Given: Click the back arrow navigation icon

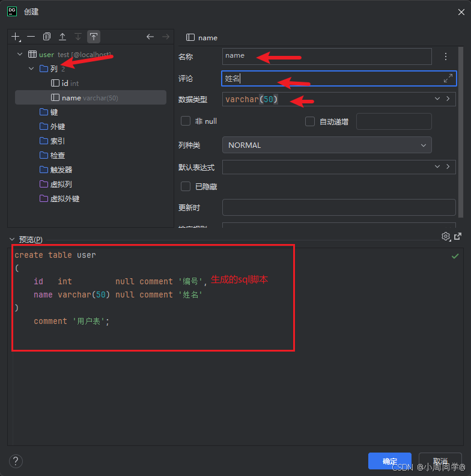Looking at the screenshot, I should (x=150, y=37).
